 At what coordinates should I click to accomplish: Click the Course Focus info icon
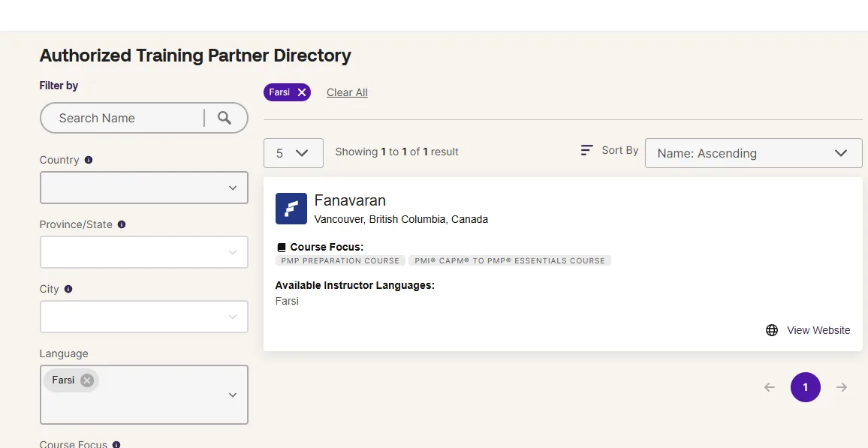(x=116, y=445)
